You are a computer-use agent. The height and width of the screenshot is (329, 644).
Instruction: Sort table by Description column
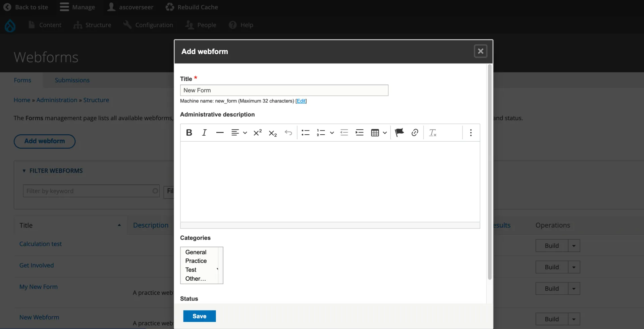[x=151, y=225]
